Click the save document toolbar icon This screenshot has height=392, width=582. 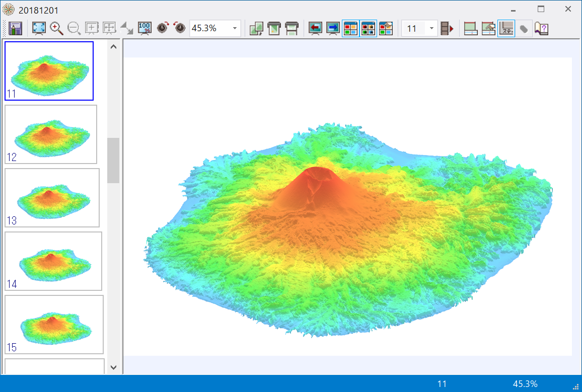[x=15, y=29]
